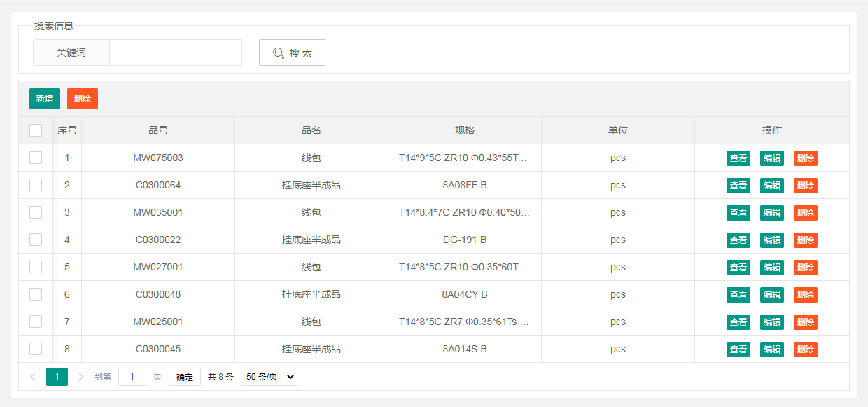Click 查看 for row MW027001
The height and width of the screenshot is (407, 868).
coord(738,268)
